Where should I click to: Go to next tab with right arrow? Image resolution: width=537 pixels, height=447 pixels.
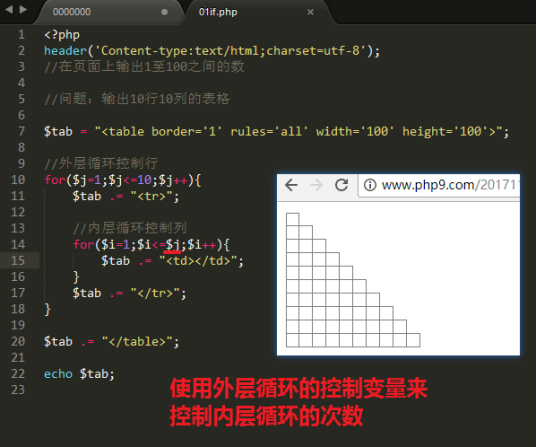pos(23,10)
